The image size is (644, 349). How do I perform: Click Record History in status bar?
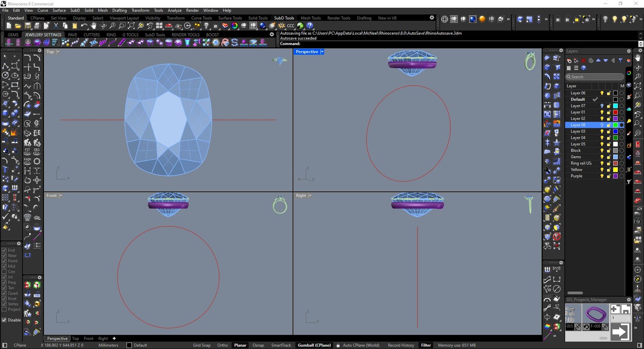(401, 345)
